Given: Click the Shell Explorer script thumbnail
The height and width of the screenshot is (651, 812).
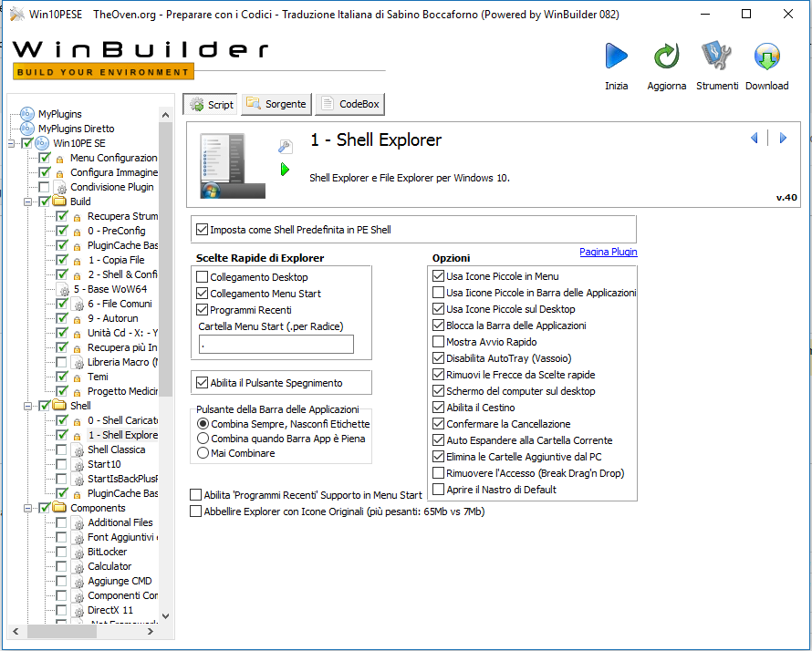Looking at the screenshot, I should pyautogui.click(x=233, y=166).
